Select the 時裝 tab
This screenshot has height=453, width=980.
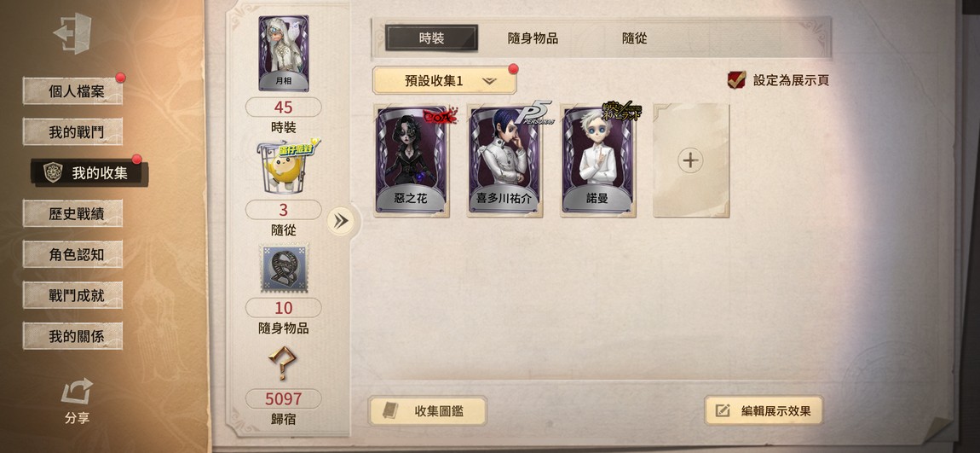[431, 38]
